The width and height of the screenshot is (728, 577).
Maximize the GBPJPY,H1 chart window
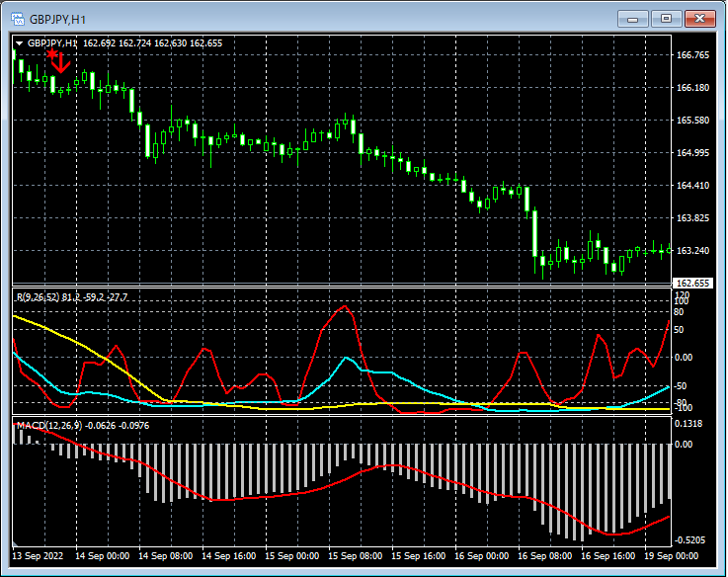click(x=666, y=18)
